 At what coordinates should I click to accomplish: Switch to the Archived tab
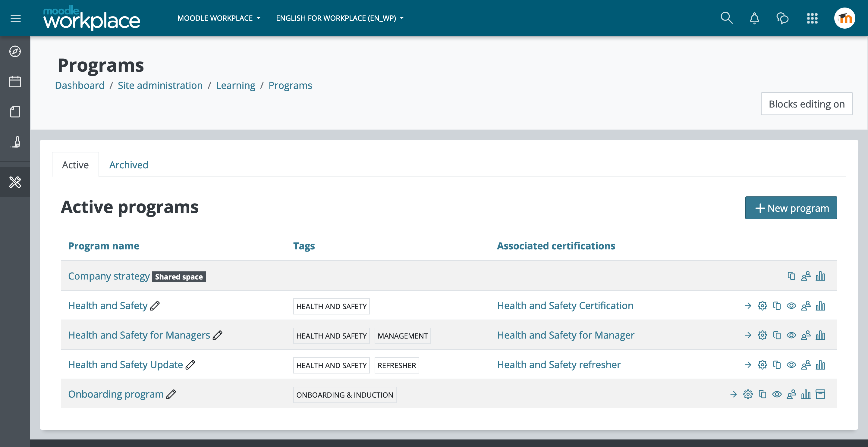(129, 165)
